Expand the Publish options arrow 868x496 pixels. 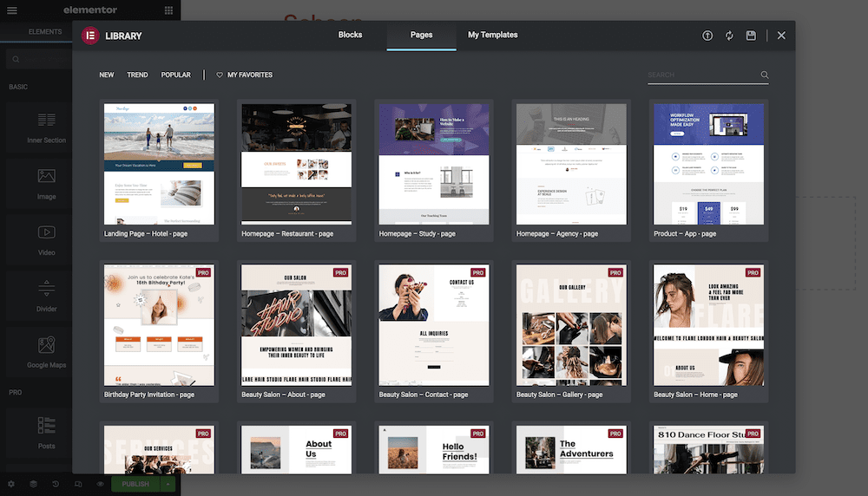click(x=168, y=484)
